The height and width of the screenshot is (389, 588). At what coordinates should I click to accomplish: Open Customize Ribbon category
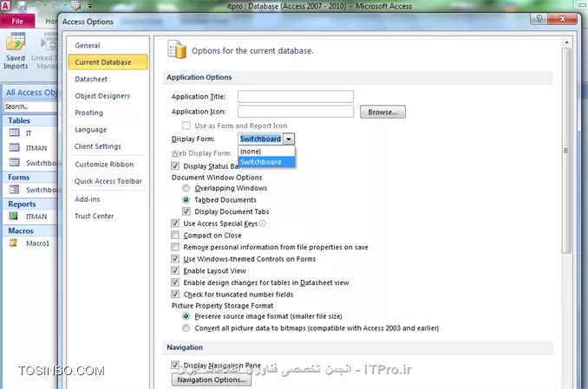click(x=108, y=165)
